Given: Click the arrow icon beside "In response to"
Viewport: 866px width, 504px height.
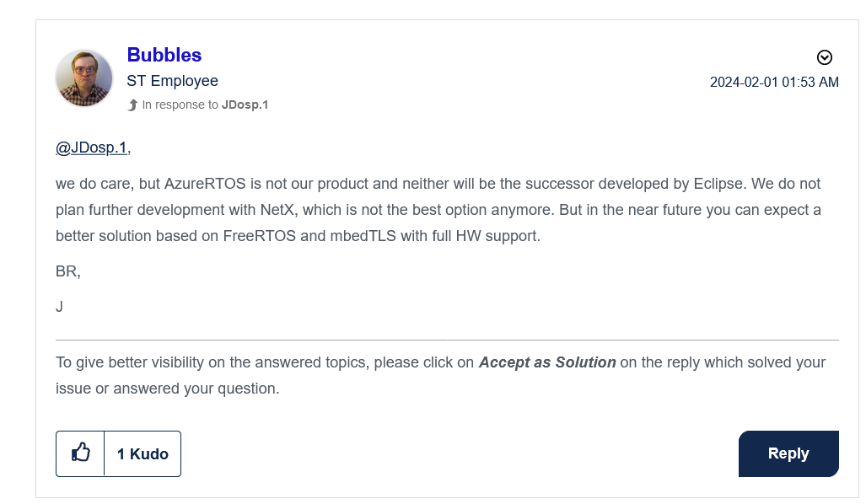Looking at the screenshot, I should [x=132, y=105].
